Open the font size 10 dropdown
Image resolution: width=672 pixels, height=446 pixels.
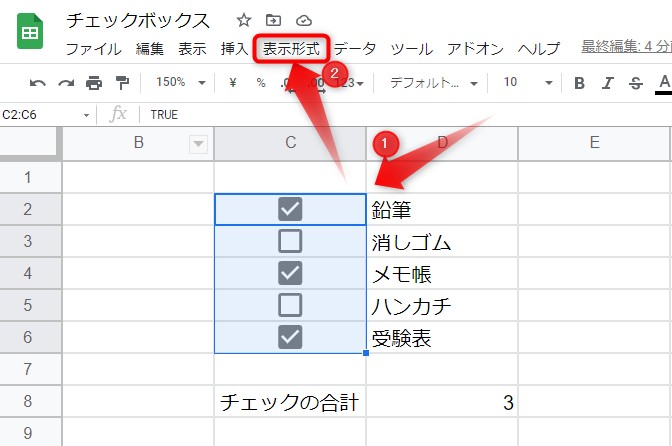[528, 82]
